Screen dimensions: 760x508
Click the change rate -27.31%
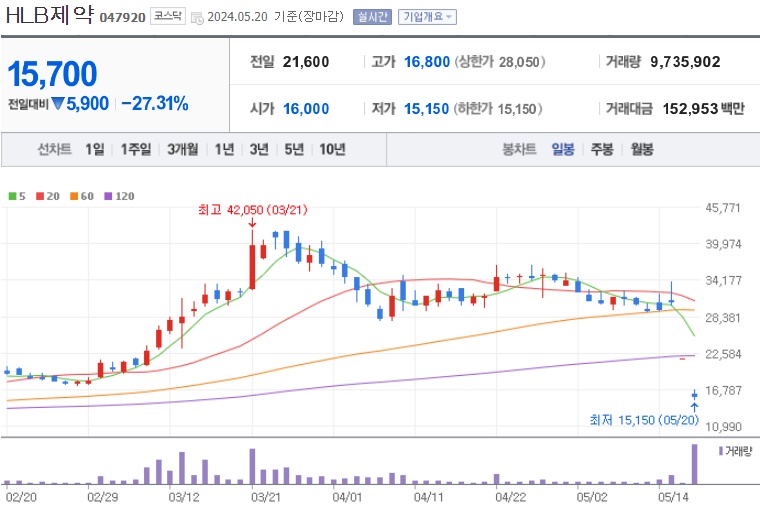pos(155,104)
